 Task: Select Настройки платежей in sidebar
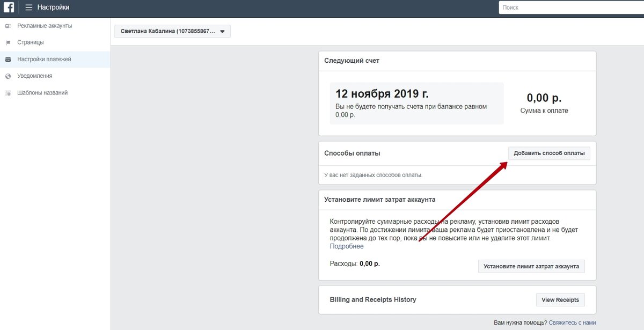click(x=55, y=59)
